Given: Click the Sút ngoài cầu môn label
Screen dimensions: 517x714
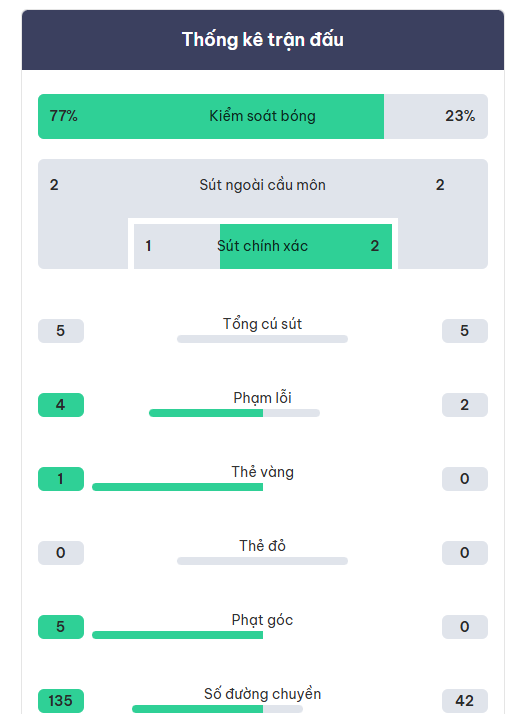Looking at the screenshot, I should 262,185.
